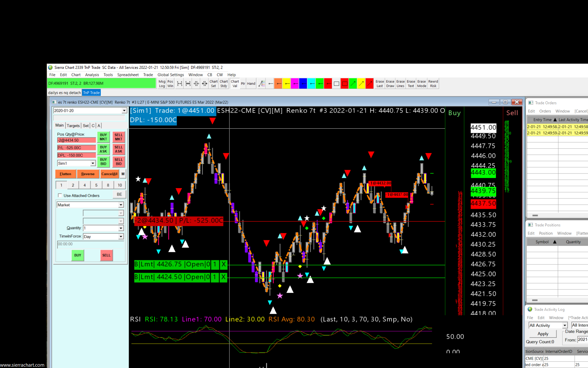
Task: Click the Flatten button
Action: [x=66, y=174]
